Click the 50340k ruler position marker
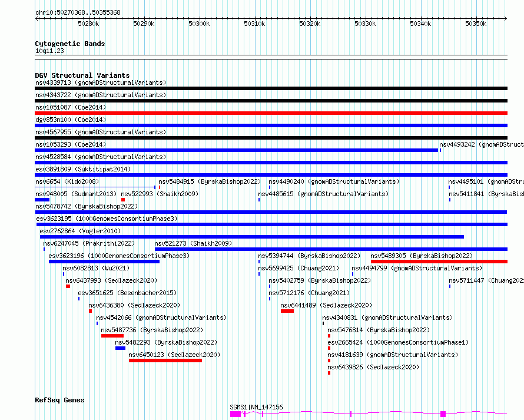Image resolution: width=524 pixels, height=420 pixels. 420,24
